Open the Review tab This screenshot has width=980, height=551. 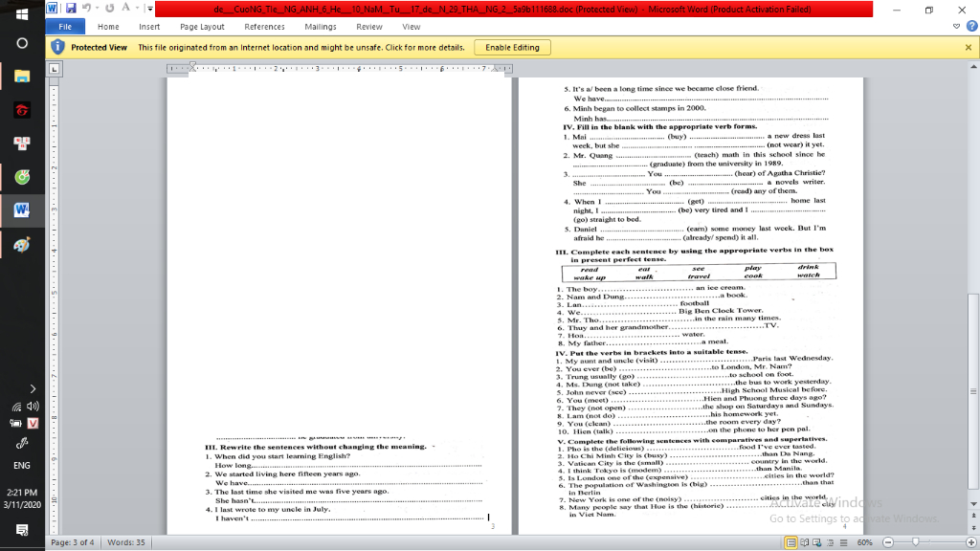[x=369, y=27]
